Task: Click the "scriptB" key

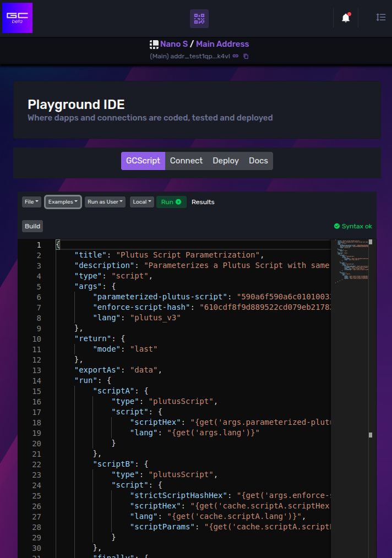Action: (x=113, y=464)
